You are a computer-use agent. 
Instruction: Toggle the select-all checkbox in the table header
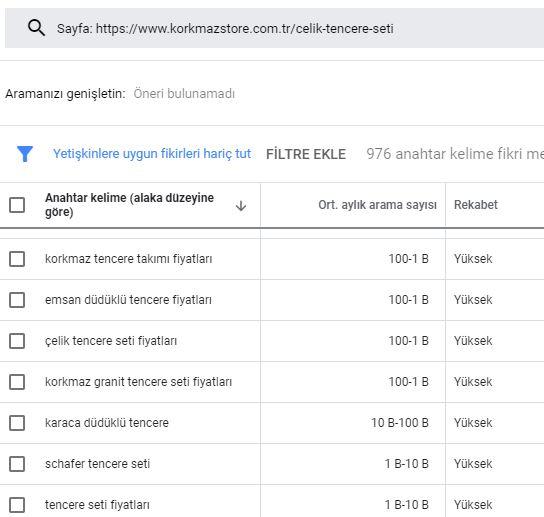click(x=17, y=205)
